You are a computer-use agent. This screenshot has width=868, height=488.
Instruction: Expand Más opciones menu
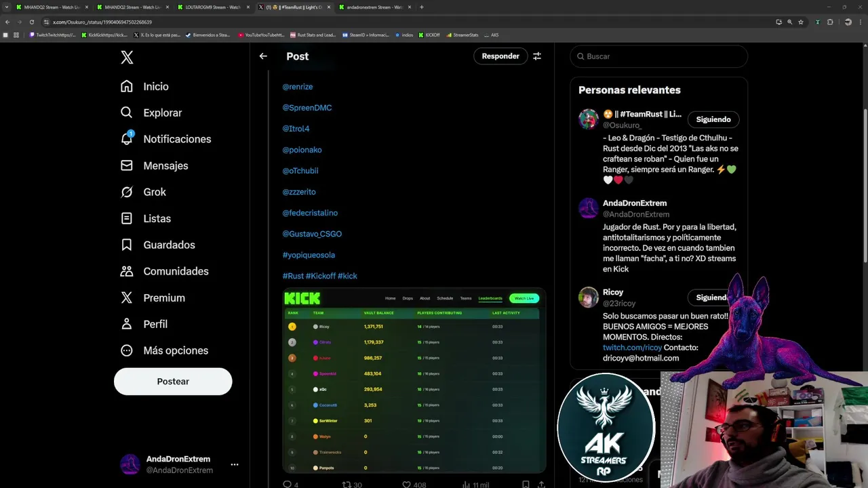pos(164,350)
